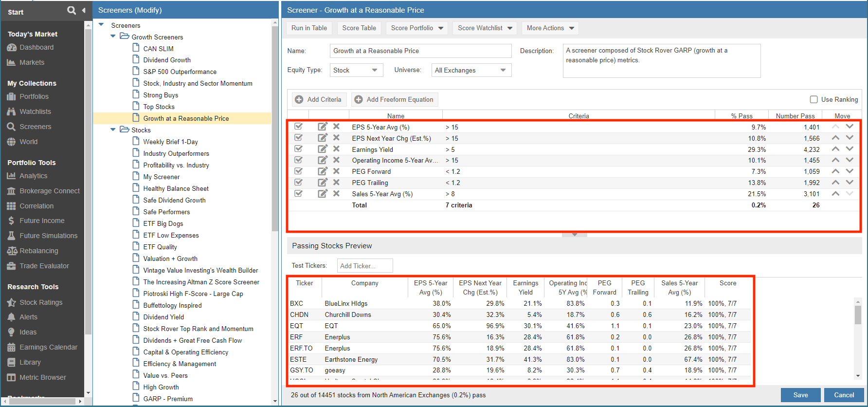
Task: Edit the PEG Forward criterion
Action: (323, 171)
